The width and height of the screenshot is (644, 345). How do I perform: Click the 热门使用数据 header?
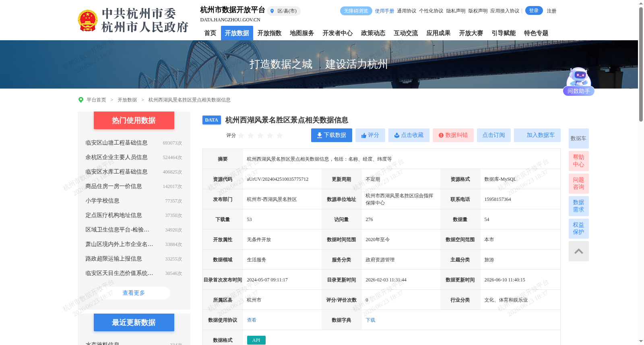pos(134,120)
